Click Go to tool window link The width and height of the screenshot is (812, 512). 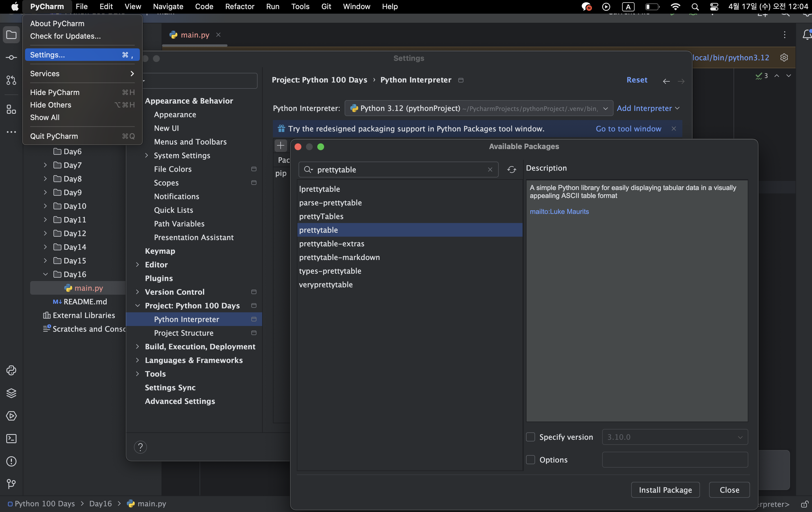point(628,129)
